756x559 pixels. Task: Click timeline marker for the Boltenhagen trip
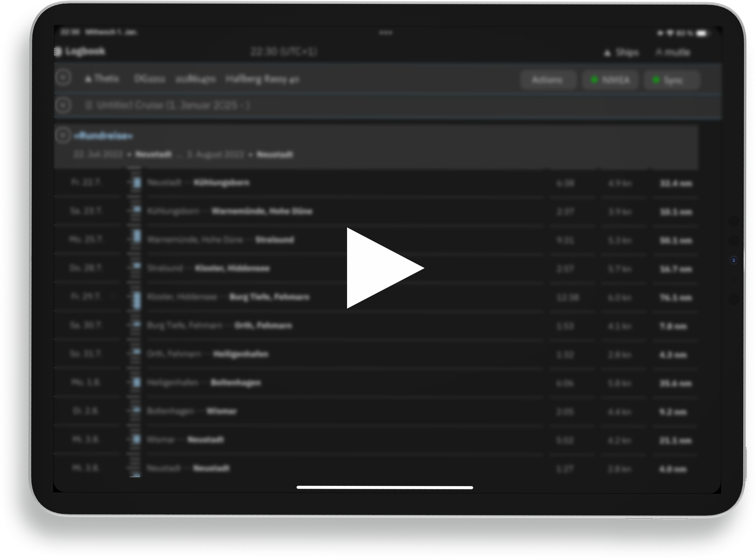coord(137,382)
